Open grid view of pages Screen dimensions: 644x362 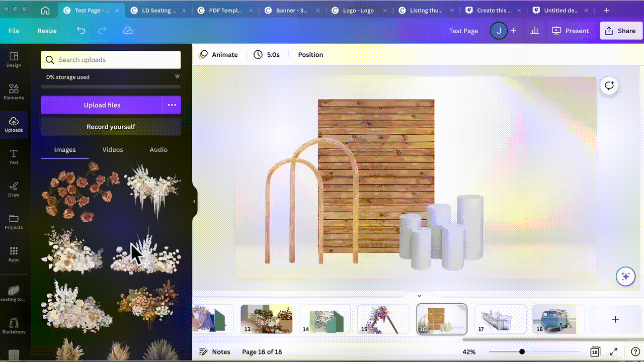click(595, 352)
